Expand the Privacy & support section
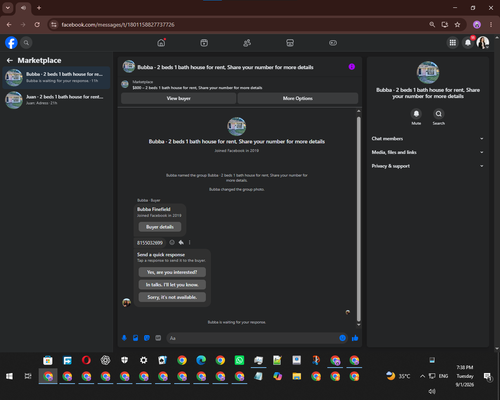This screenshot has width=500, height=400. 428,166
